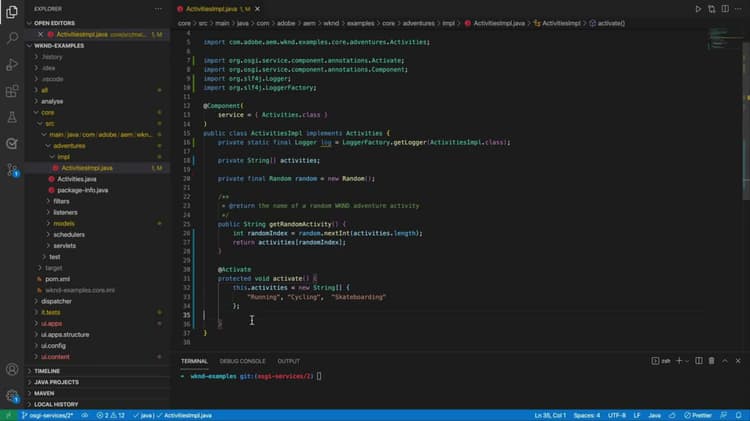
Task: Create a new terminal with plus icon
Action: pyautogui.click(x=679, y=361)
